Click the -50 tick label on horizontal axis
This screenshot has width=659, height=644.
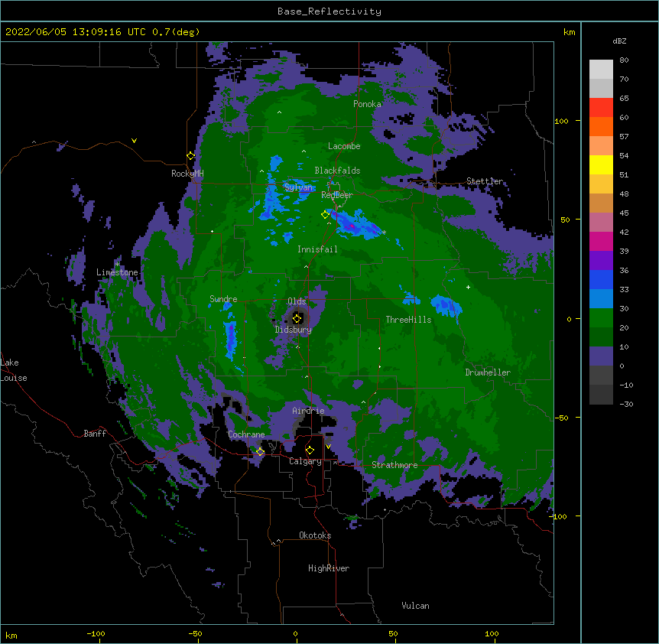click(195, 633)
